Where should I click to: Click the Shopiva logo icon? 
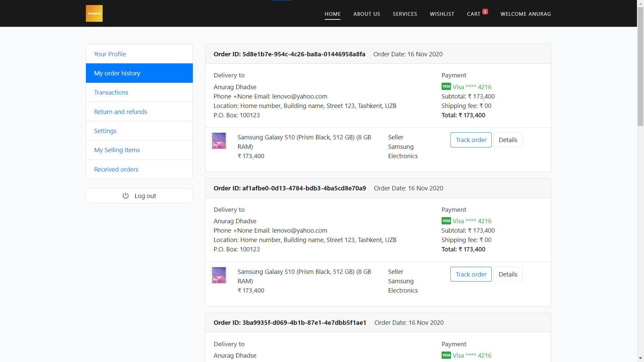(94, 13)
